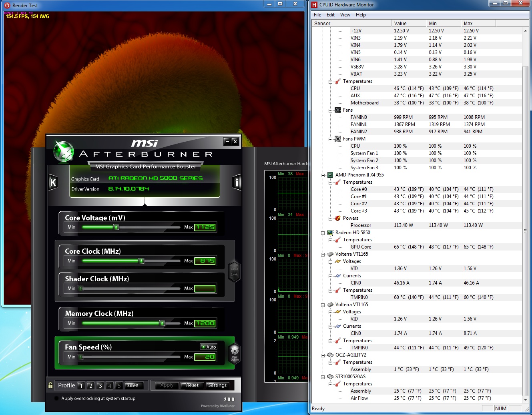The image size is (532, 415).
Task: Click the Currents icon above the 46.16 A row
Action: click(x=338, y=276)
